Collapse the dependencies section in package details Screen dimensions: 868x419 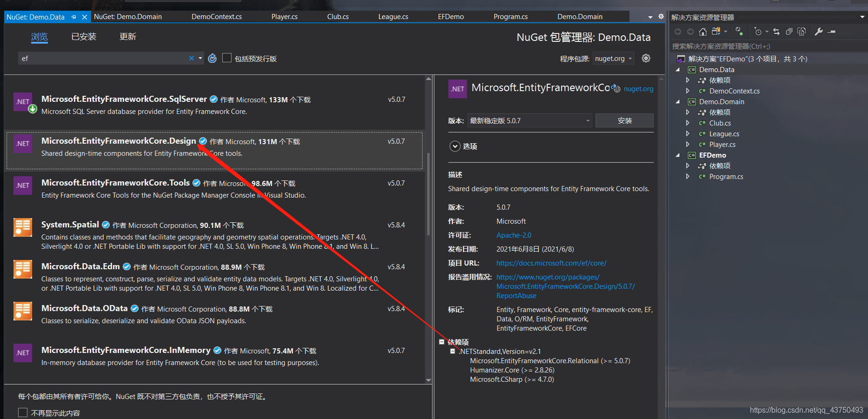442,342
